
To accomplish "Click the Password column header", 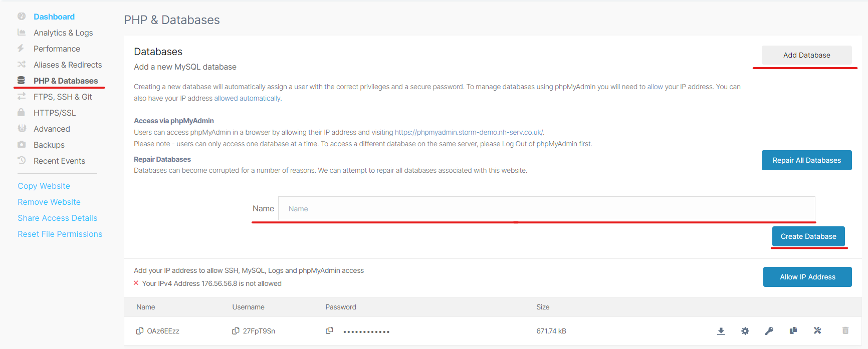I will tap(341, 307).
